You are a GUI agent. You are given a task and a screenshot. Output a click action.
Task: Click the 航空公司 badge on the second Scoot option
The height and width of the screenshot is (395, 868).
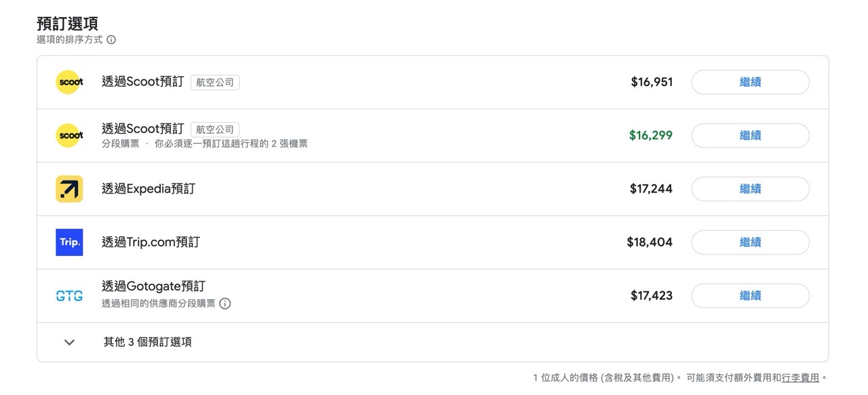click(214, 130)
